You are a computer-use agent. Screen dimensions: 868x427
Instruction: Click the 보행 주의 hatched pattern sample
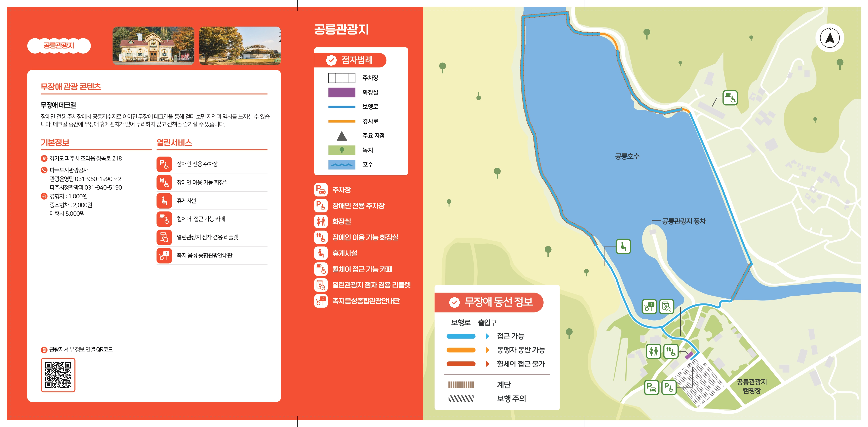click(x=461, y=399)
